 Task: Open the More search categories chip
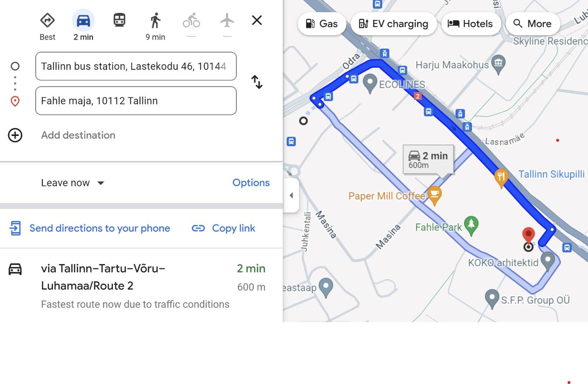point(532,24)
